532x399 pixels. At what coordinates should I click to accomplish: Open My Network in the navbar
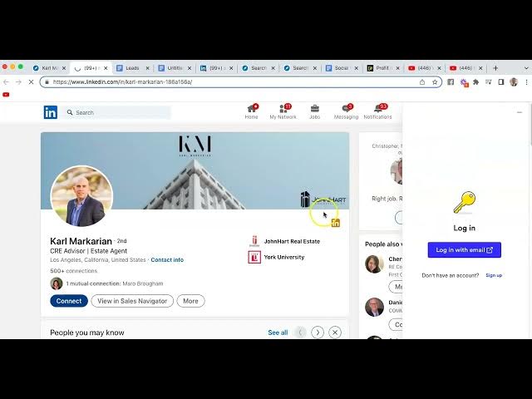click(x=283, y=111)
